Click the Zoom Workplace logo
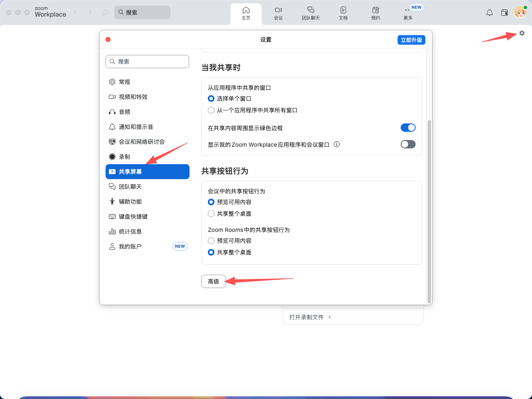Screen dimensions: 532x399 click(x=50, y=12)
